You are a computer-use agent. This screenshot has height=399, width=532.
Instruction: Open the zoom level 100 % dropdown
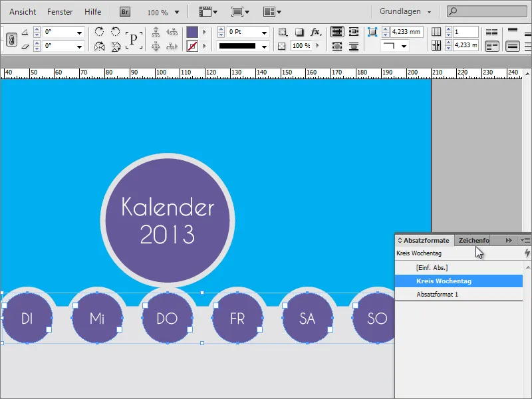[x=177, y=12]
